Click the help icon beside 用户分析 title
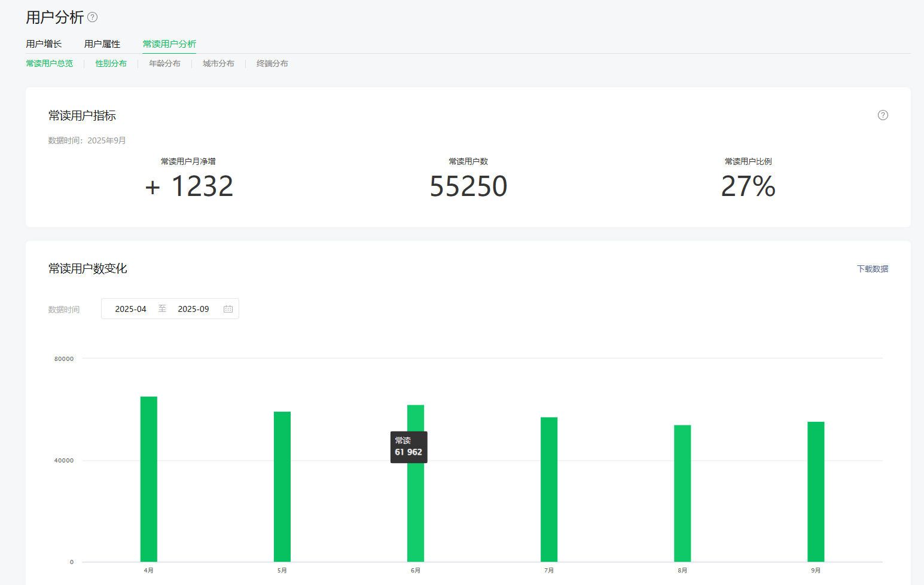 [93, 17]
